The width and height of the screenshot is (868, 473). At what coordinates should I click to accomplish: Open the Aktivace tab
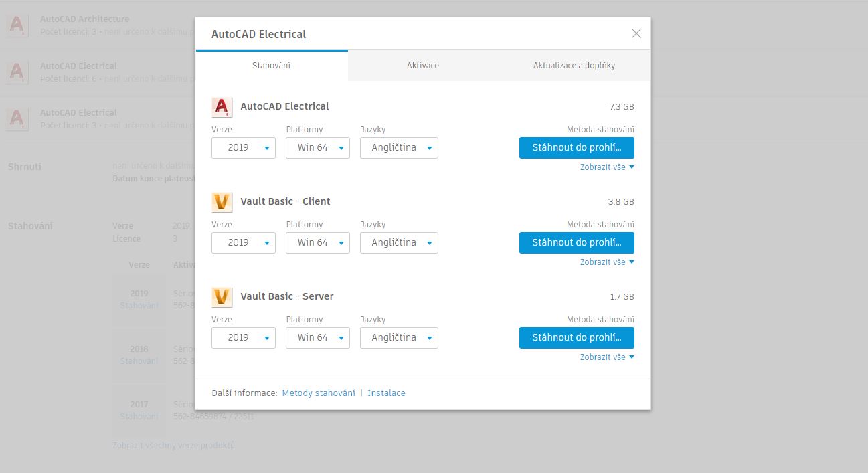(x=423, y=66)
